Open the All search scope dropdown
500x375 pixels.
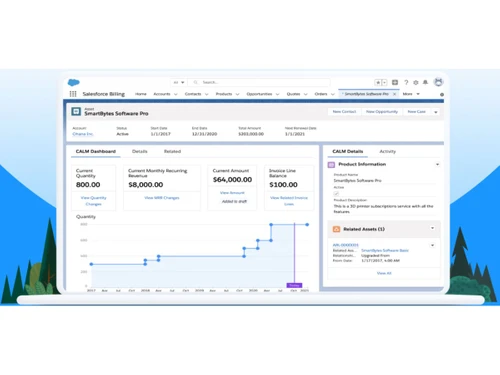(179, 82)
